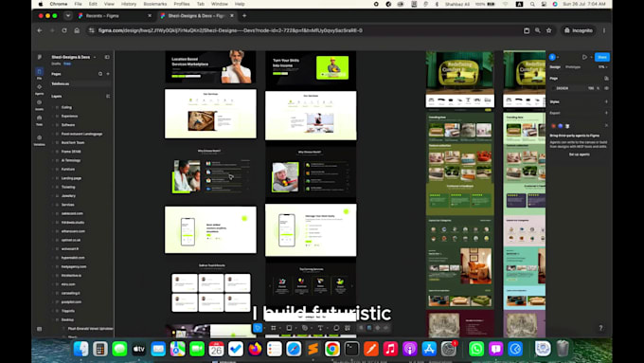644x363 pixels.
Task: Click the page export settings icon beside Page
Action: (606, 78)
